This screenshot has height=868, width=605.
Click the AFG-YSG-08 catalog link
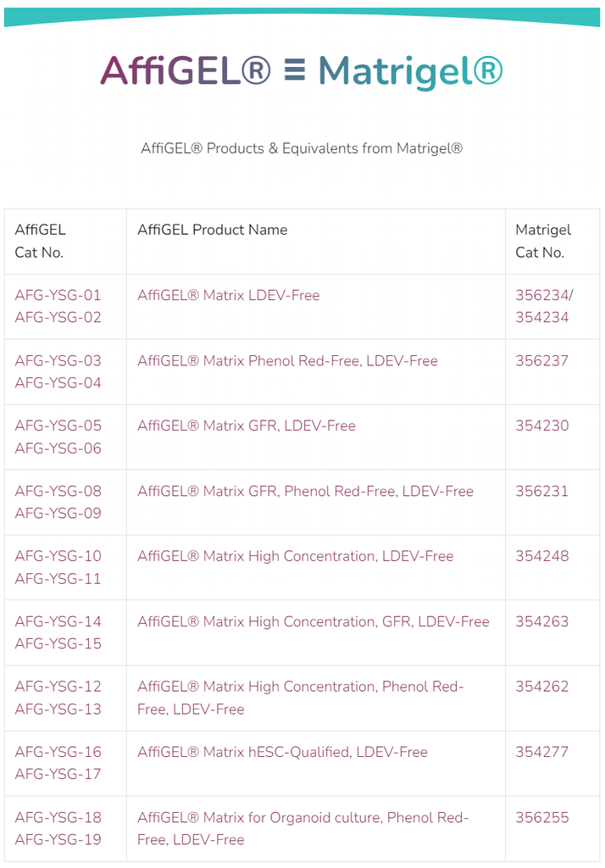coord(58,491)
